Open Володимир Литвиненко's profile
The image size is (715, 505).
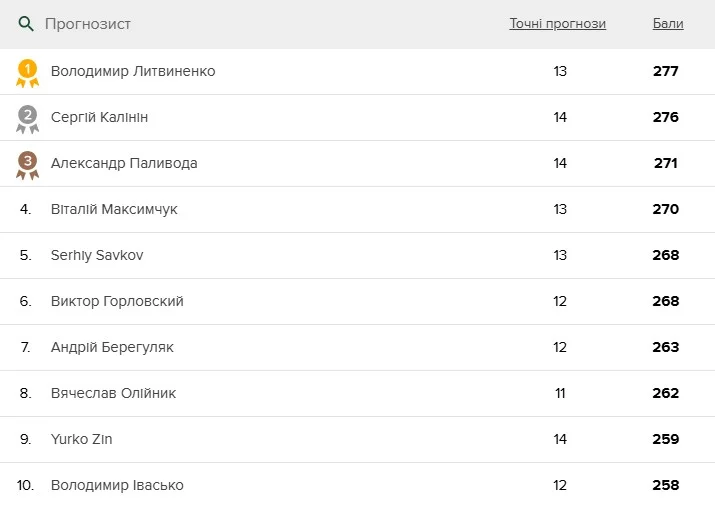(x=133, y=72)
